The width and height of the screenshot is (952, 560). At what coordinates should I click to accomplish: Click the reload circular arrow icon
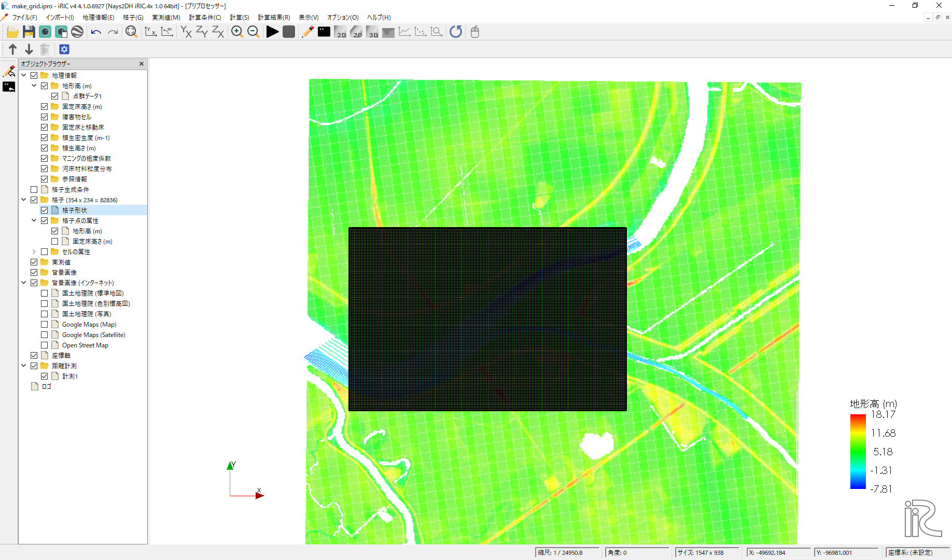[x=456, y=32]
